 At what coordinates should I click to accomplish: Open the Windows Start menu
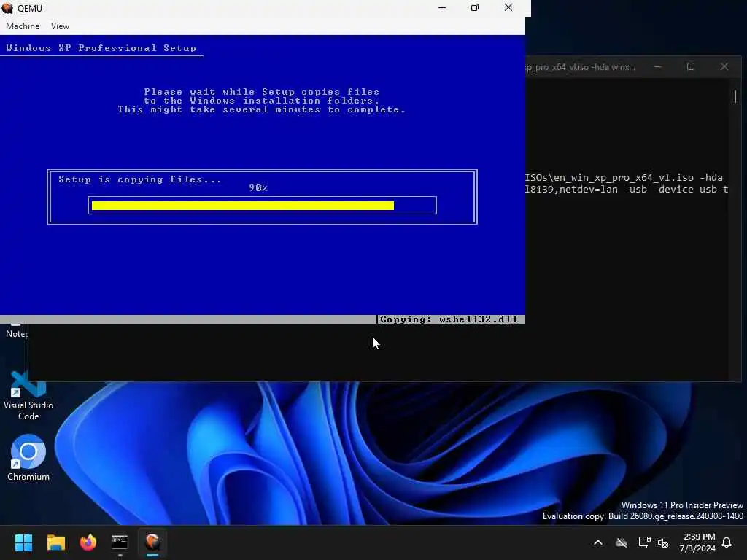tap(23, 542)
